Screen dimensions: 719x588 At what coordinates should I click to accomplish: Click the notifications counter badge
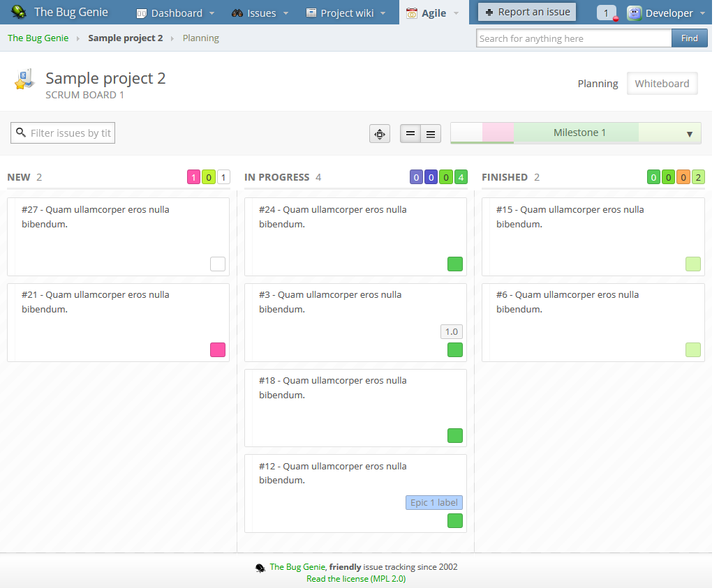point(606,13)
